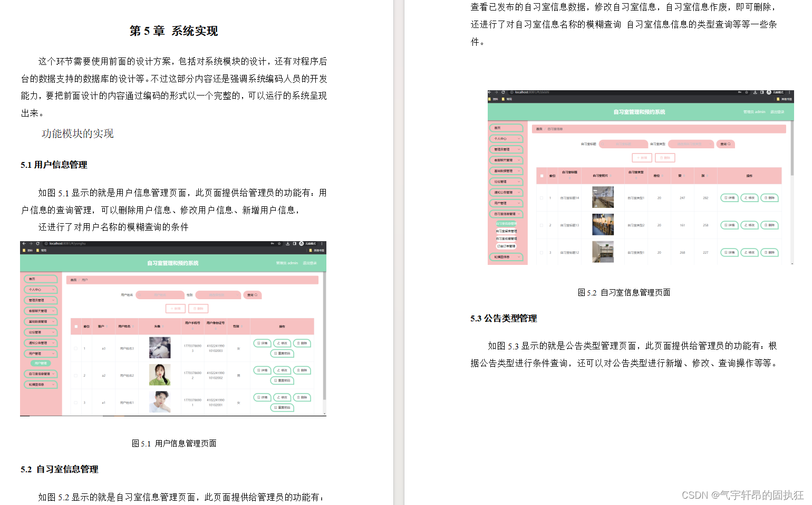Click 详情 icon button for user a3
The image size is (812, 505).
click(x=262, y=343)
